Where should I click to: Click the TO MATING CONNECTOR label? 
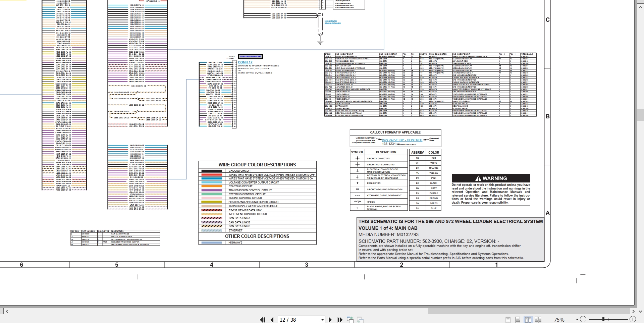point(250,56)
